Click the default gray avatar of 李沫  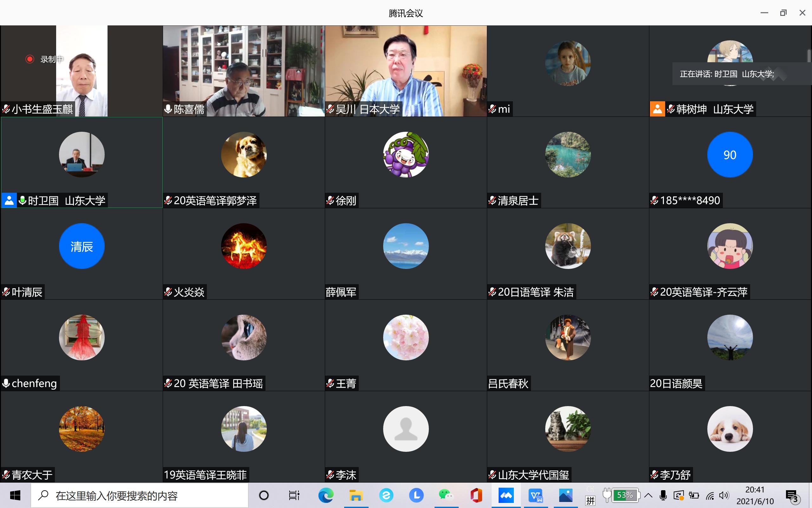(x=406, y=429)
